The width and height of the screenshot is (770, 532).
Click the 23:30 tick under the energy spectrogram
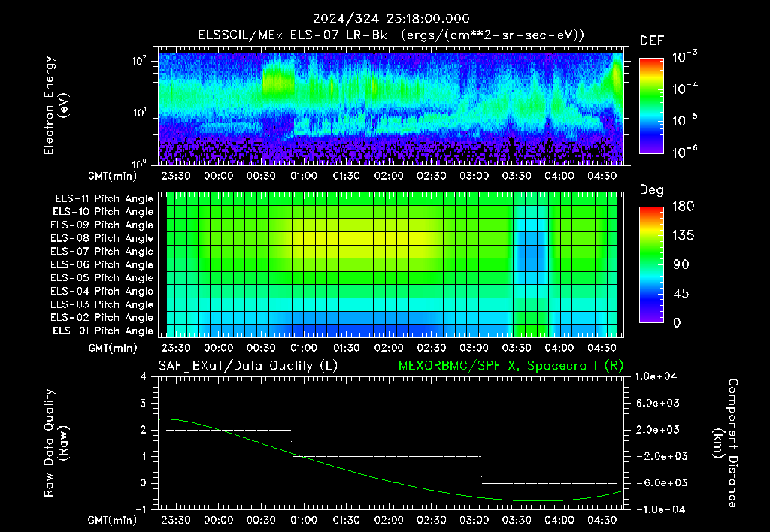click(176, 176)
